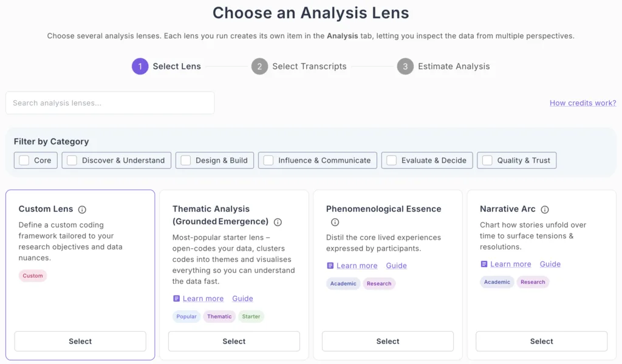The height and width of the screenshot is (364, 622).
Task: Check the Quality & Trust filter
Action: pos(487,160)
